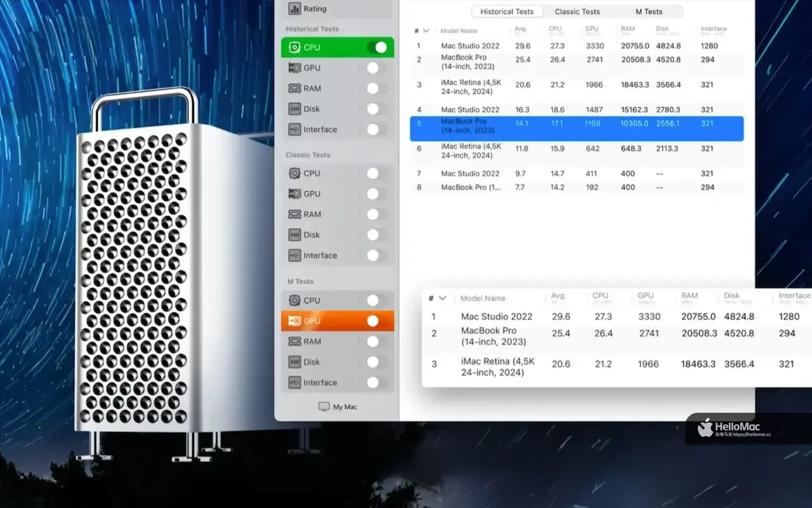
Task: Open the My Mac button
Action: tap(338, 406)
